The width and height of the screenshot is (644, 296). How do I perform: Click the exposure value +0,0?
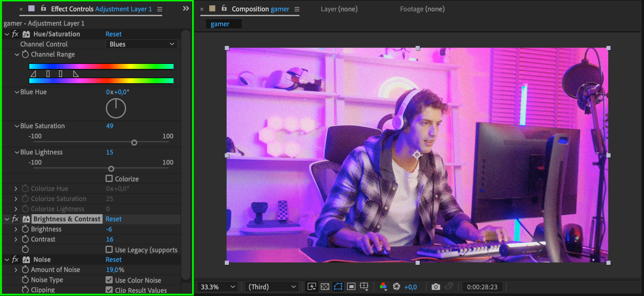point(410,287)
